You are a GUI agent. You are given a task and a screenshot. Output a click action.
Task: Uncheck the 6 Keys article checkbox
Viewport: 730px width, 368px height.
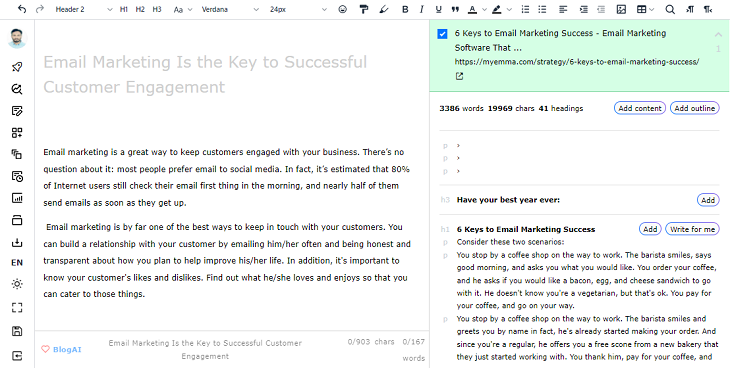pos(442,34)
